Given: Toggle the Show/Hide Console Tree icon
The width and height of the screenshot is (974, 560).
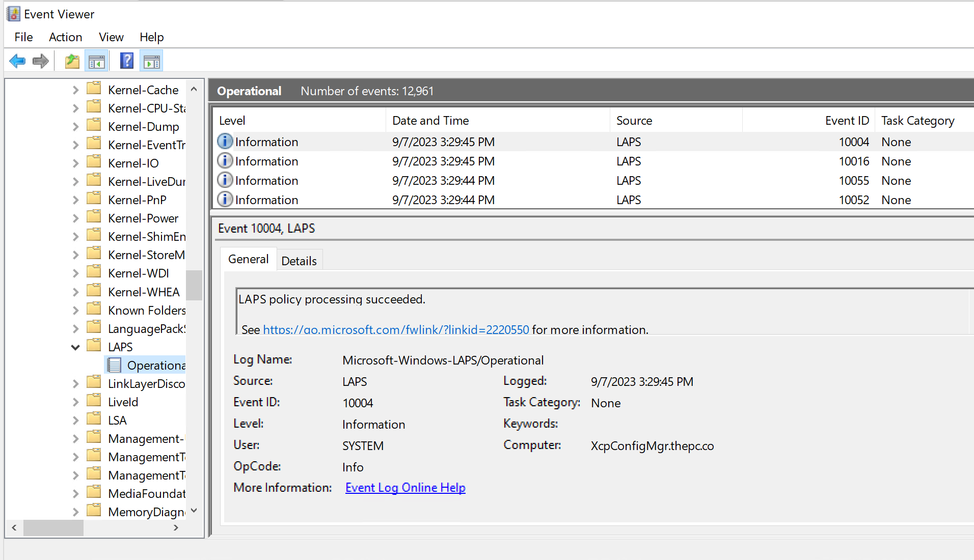Looking at the screenshot, I should pyautogui.click(x=96, y=62).
